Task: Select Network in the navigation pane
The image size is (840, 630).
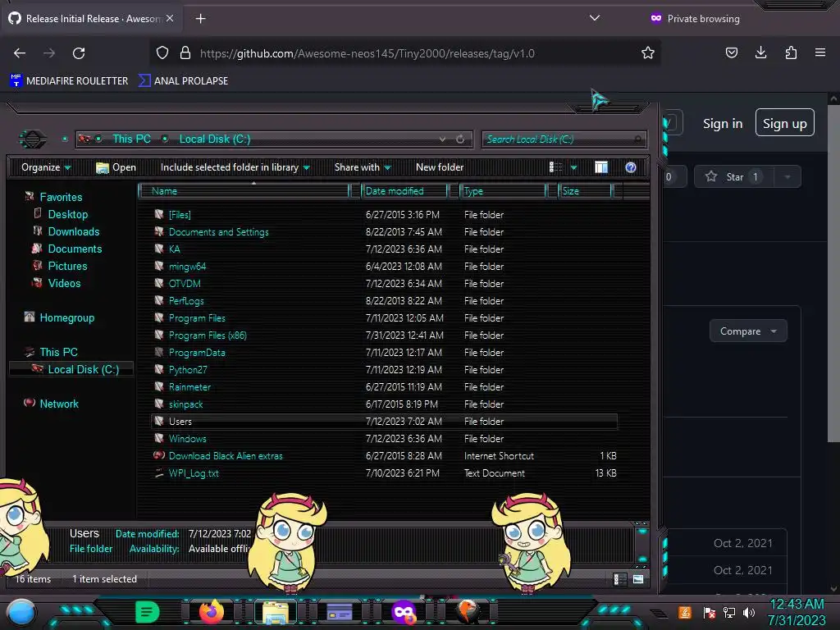Action: [x=59, y=404]
